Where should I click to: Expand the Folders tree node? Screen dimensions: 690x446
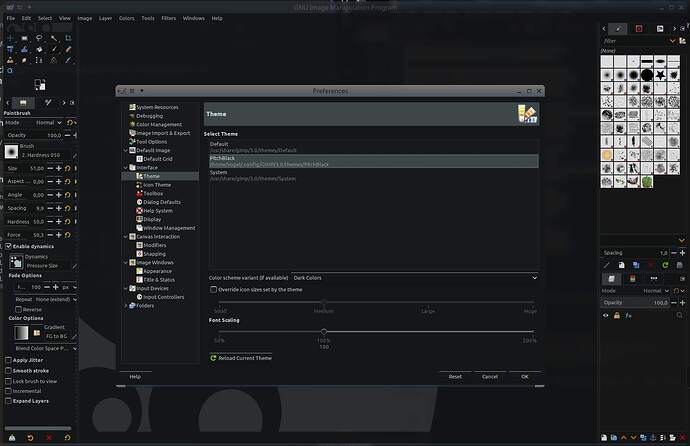[x=124, y=306]
